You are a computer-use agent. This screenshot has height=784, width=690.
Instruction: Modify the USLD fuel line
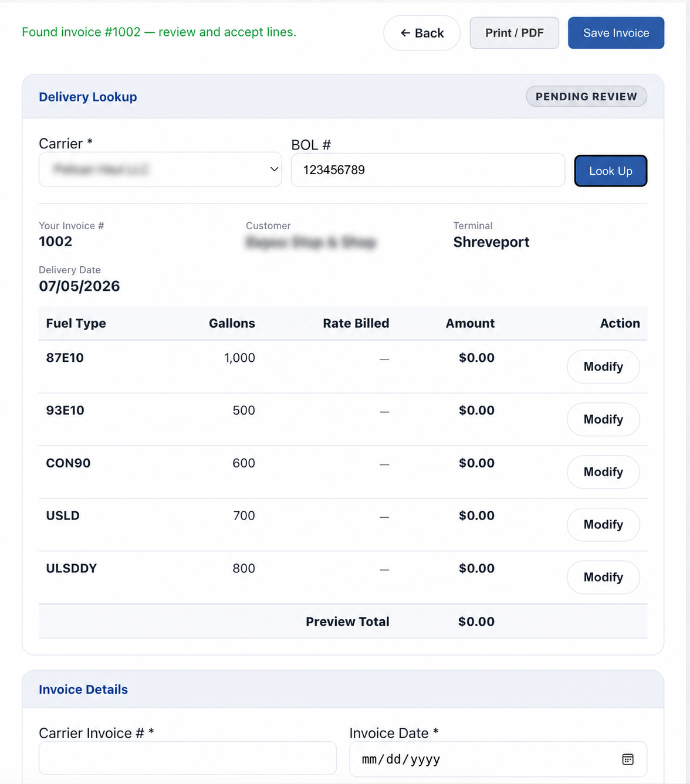coord(603,524)
